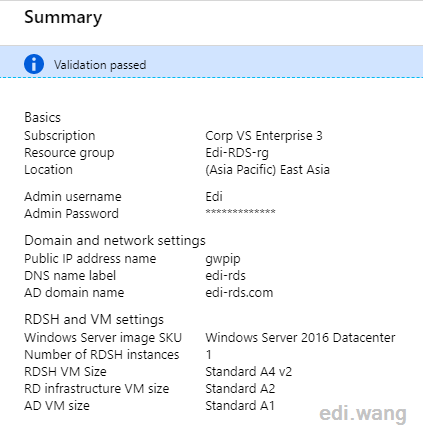This screenshot has width=423, height=440.
Task: Click the Location value East Asia
Action: click(x=267, y=170)
